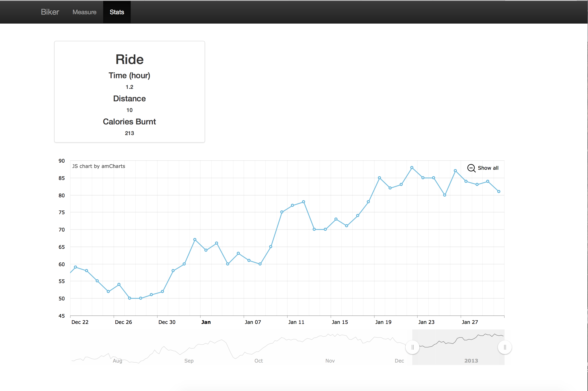The image size is (588, 391).
Task: Open the Biker brand link
Action: (50, 12)
